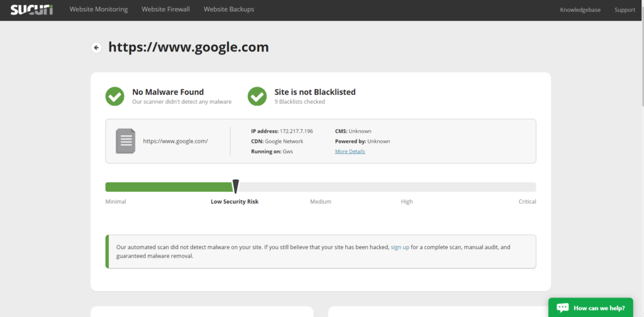Screen dimensions: 644x317
Task: Click the green security risk bar
Action: point(169,187)
